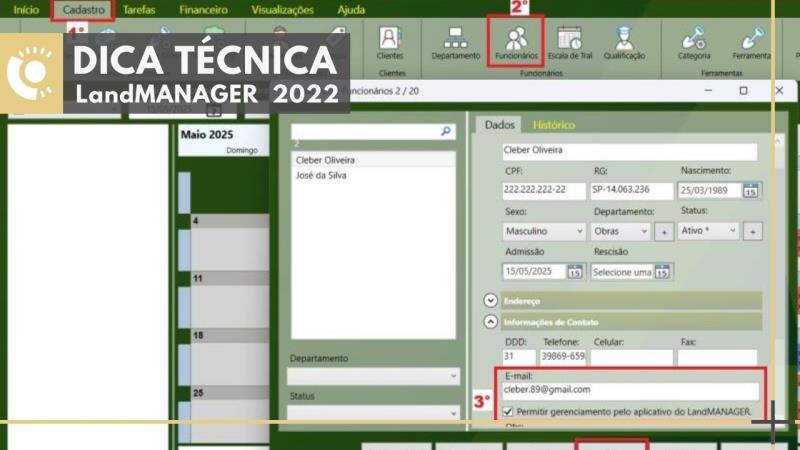Switch to the Histórico tab

point(554,125)
